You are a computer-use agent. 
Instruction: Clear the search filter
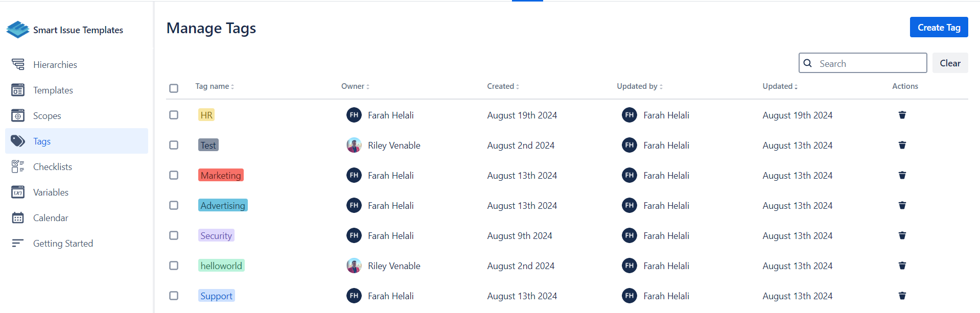click(x=950, y=63)
